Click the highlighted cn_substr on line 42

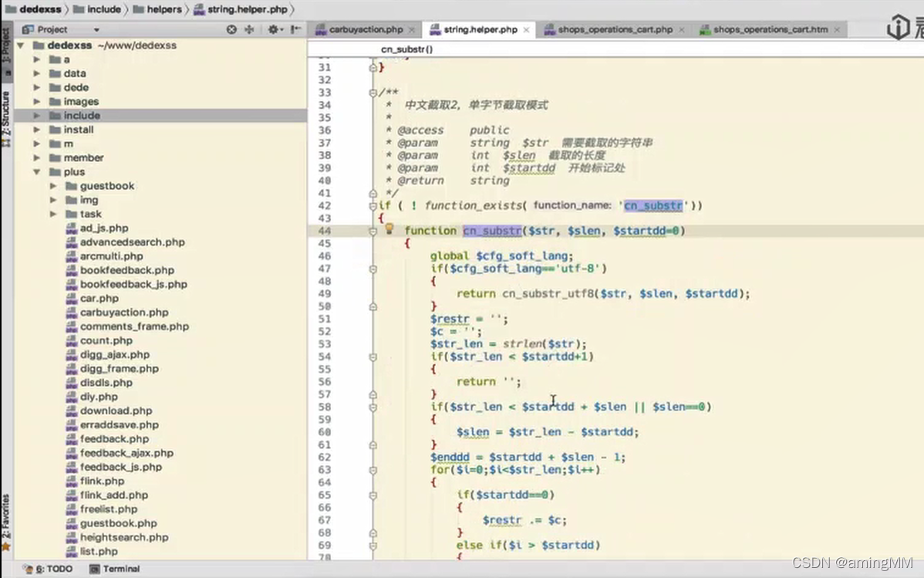(653, 206)
